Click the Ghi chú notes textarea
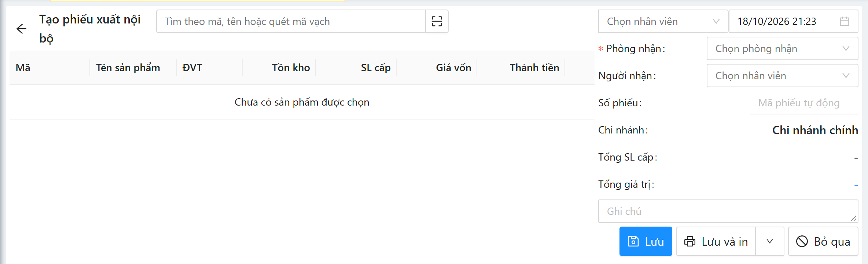 [x=728, y=211]
